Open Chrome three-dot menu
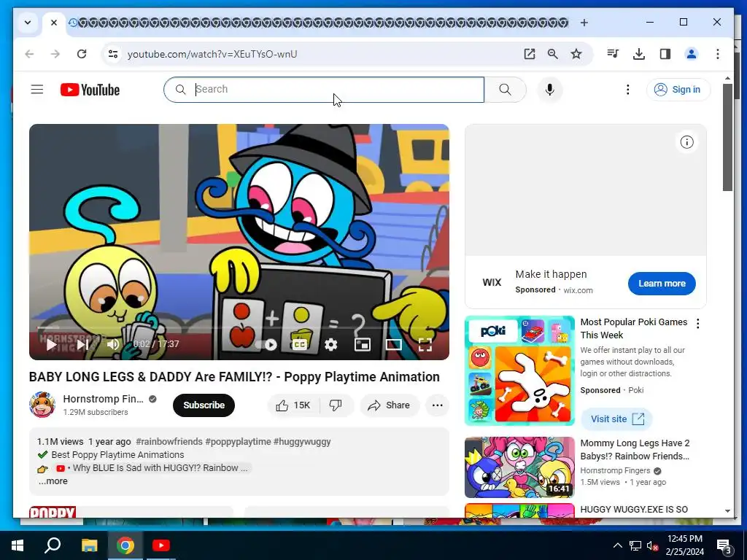Image resolution: width=747 pixels, height=560 pixels. point(718,54)
